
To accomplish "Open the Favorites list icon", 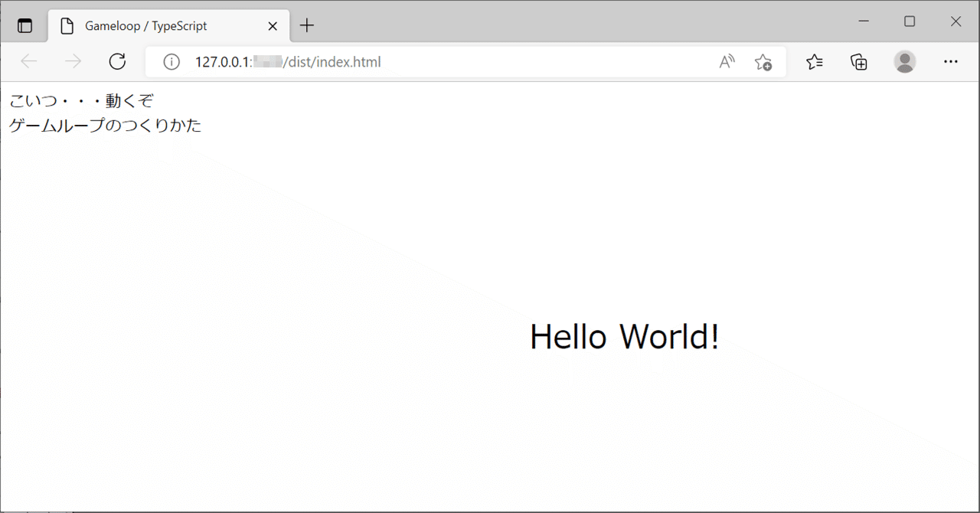I will coord(814,61).
